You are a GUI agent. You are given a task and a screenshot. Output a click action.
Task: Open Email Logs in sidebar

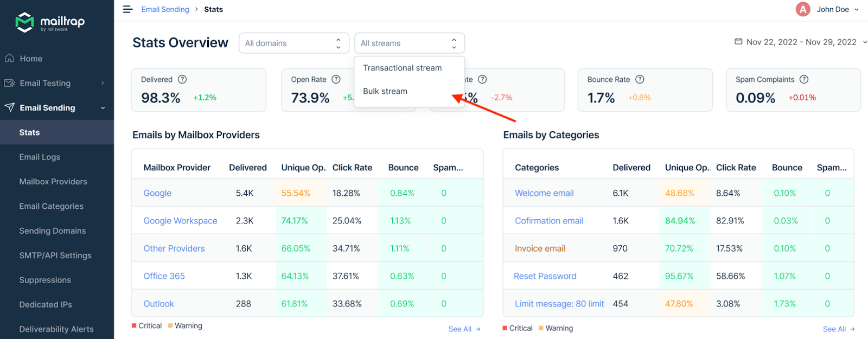[x=40, y=157]
